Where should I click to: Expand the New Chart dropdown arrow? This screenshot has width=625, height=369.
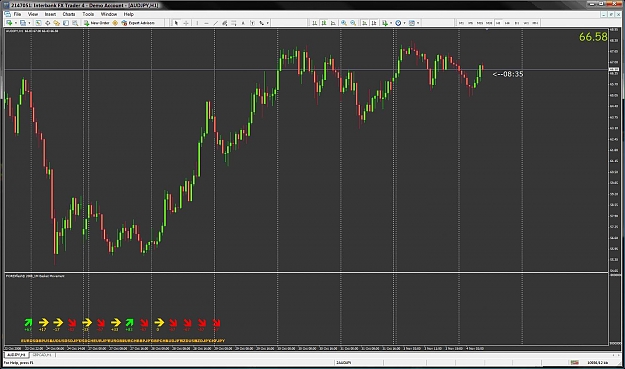(16, 23)
